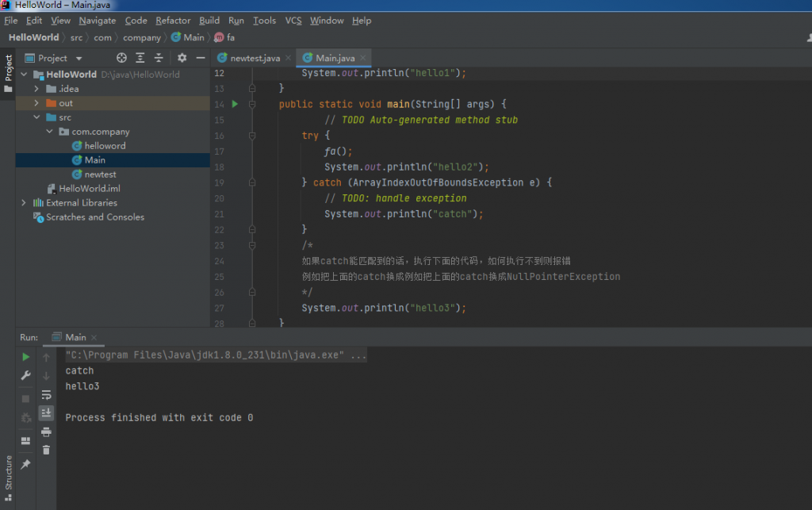Image resolution: width=812 pixels, height=510 pixels.
Task: Collapse the HelloWorld project root node
Action: tap(24, 75)
